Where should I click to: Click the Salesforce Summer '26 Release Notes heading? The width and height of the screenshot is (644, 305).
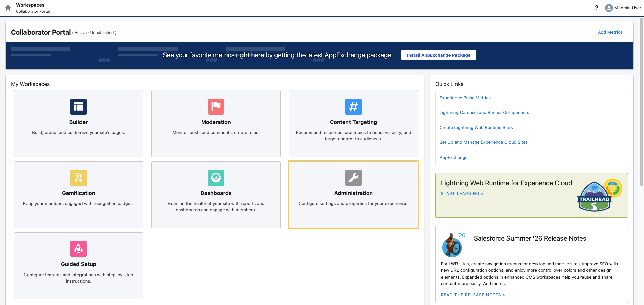(x=530, y=239)
